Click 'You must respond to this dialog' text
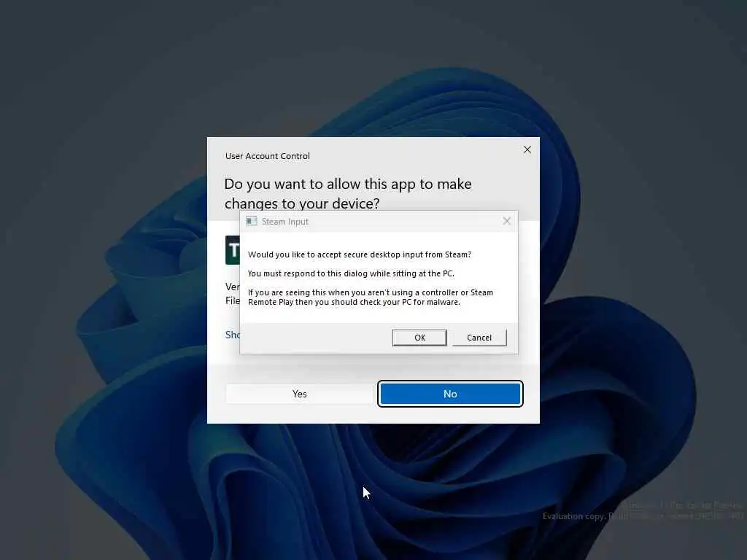This screenshot has height=560, width=747. 351,274
